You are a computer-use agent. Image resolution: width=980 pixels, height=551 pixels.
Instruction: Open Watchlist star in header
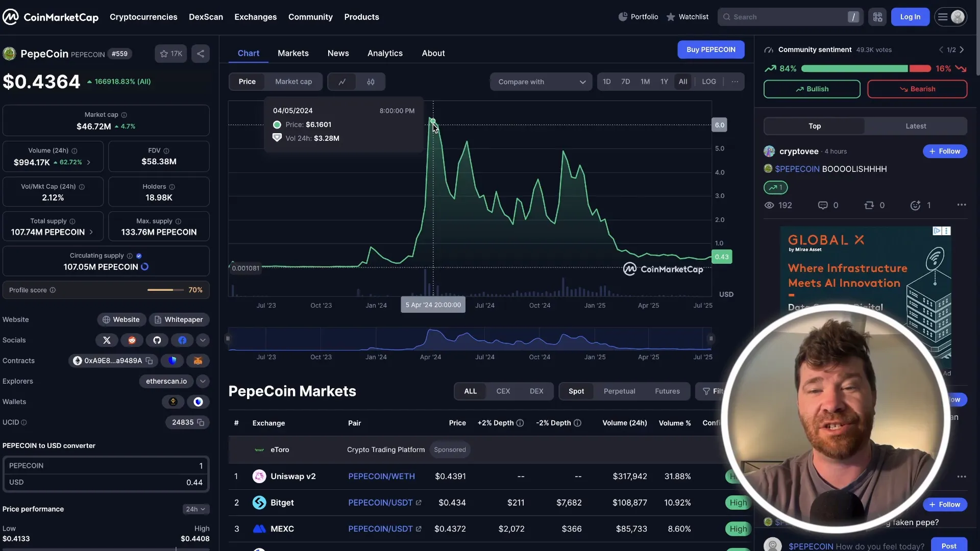pos(687,17)
